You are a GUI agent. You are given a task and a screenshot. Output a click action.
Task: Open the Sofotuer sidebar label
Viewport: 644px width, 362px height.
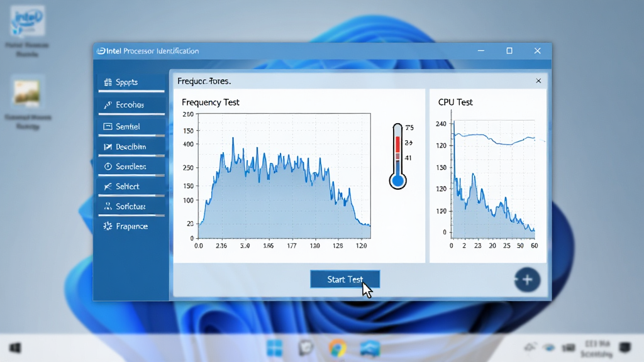coord(131,206)
